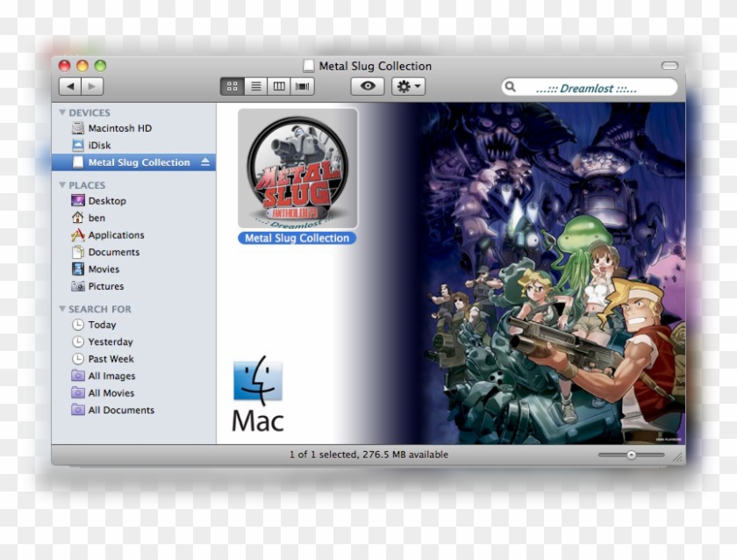Select the Yesterday search label
The width and height of the screenshot is (737, 560).
(x=111, y=341)
